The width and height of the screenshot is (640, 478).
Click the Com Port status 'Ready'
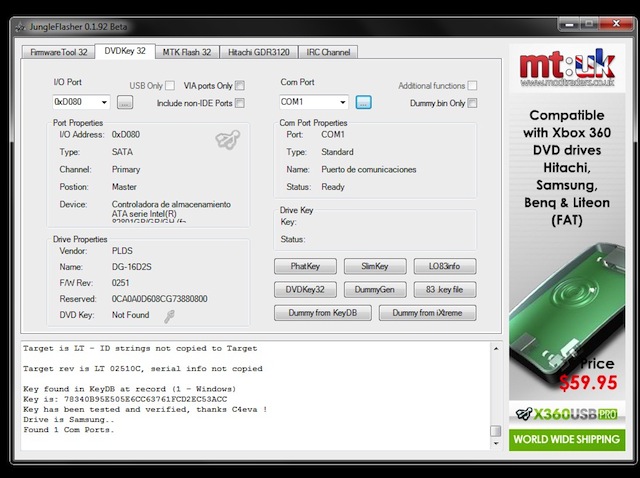(333, 187)
